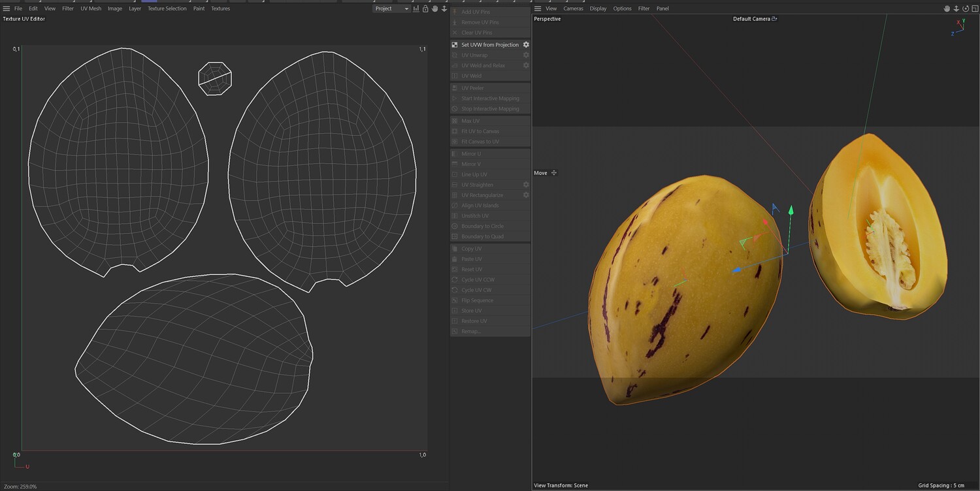
Task: Click the histogram icon beside the Project dropdown
Action: click(416, 8)
